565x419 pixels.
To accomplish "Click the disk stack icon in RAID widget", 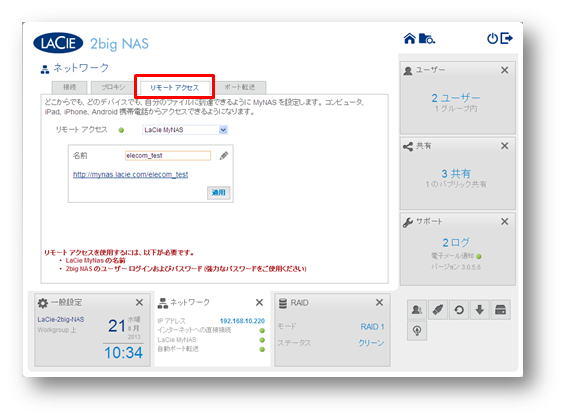I will [x=283, y=303].
